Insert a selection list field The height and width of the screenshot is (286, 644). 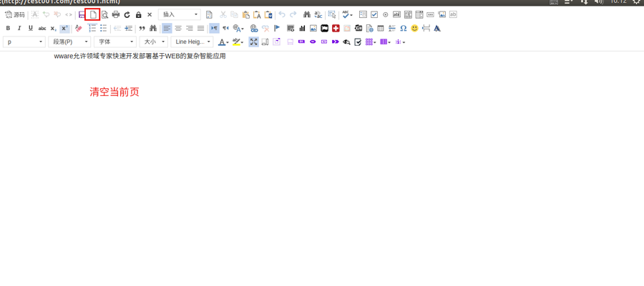tap(419, 14)
